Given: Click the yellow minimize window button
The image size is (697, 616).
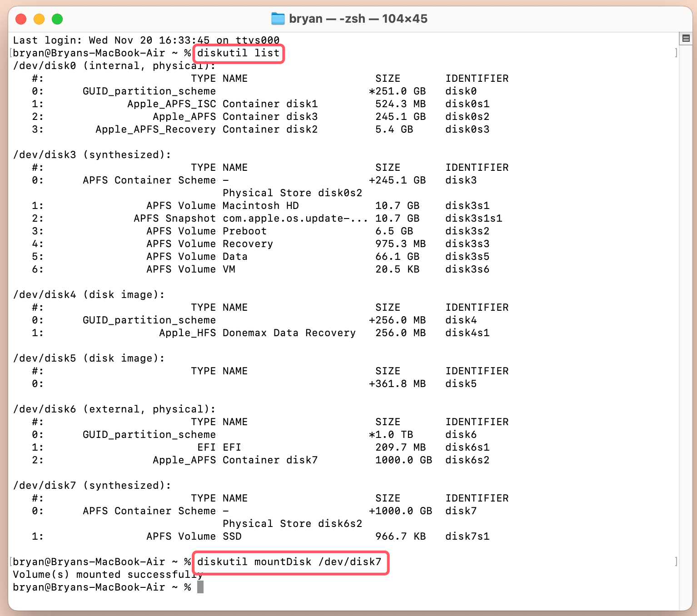Looking at the screenshot, I should 39,19.
